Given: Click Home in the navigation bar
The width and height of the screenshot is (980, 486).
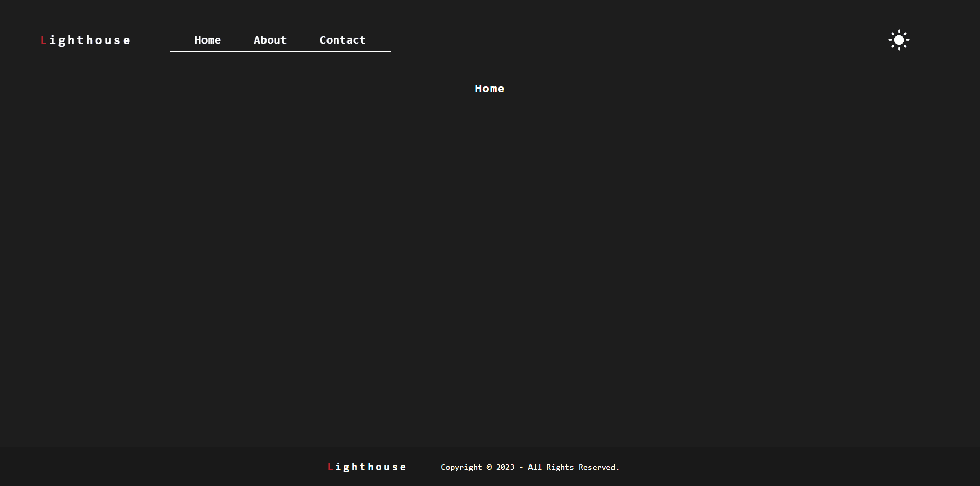Looking at the screenshot, I should [208, 40].
